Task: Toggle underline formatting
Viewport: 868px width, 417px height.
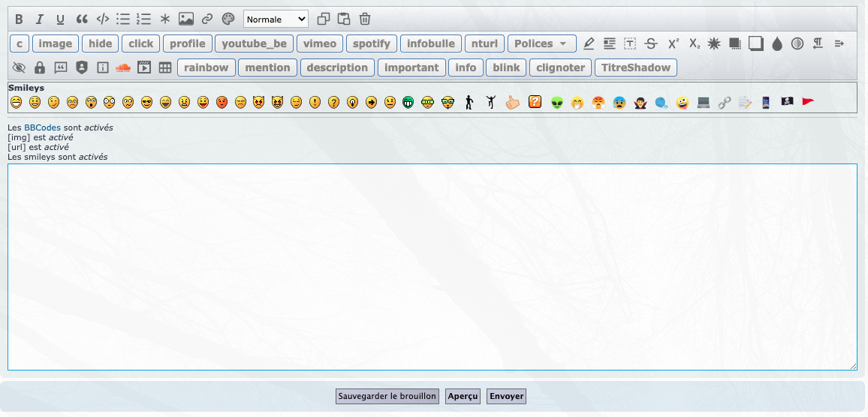Action: [x=61, y=19]
